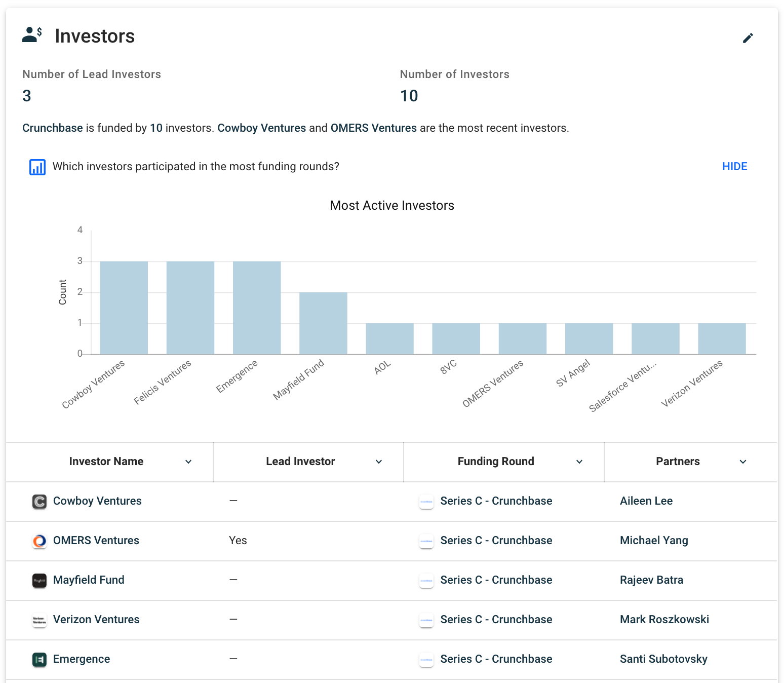Click the Verizon Ventures logo icon
Screen dimensions: 784x683
40,620
